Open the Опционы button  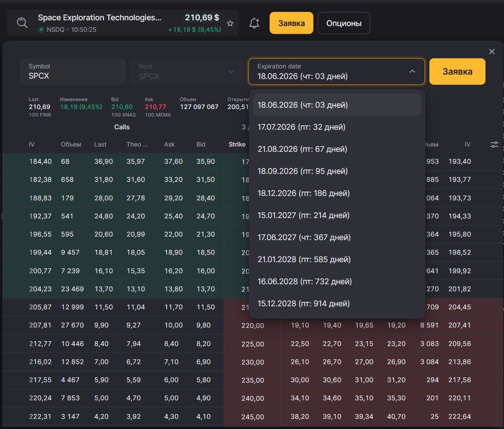pyautogui.click(x=344, y=23)
